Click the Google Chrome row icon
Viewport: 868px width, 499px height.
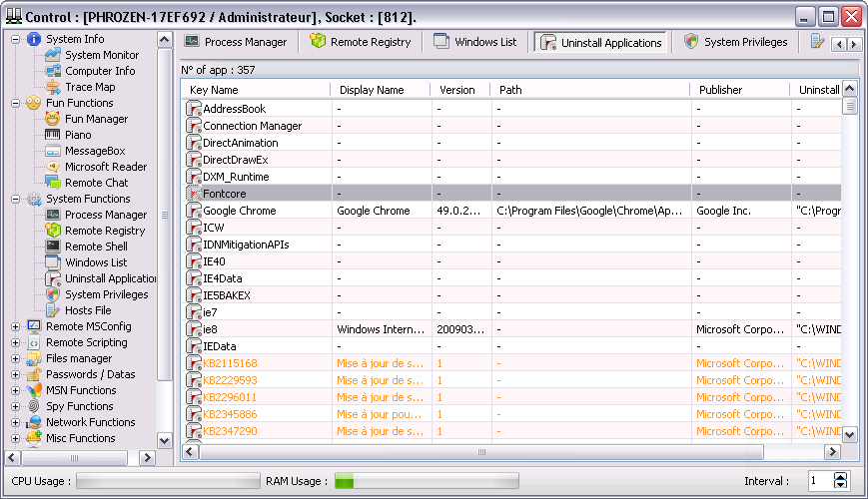[194, 211]
